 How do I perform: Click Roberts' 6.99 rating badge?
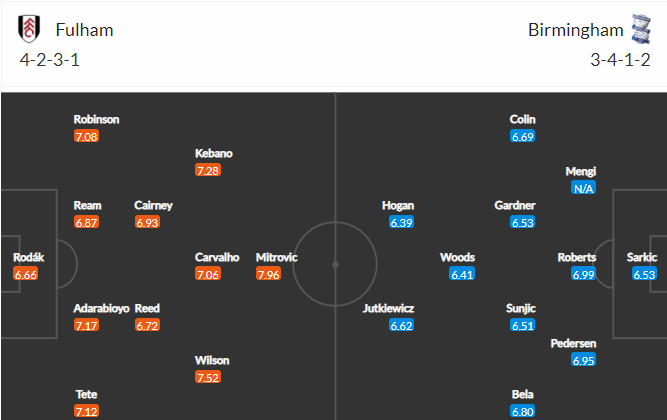(583, 274)
